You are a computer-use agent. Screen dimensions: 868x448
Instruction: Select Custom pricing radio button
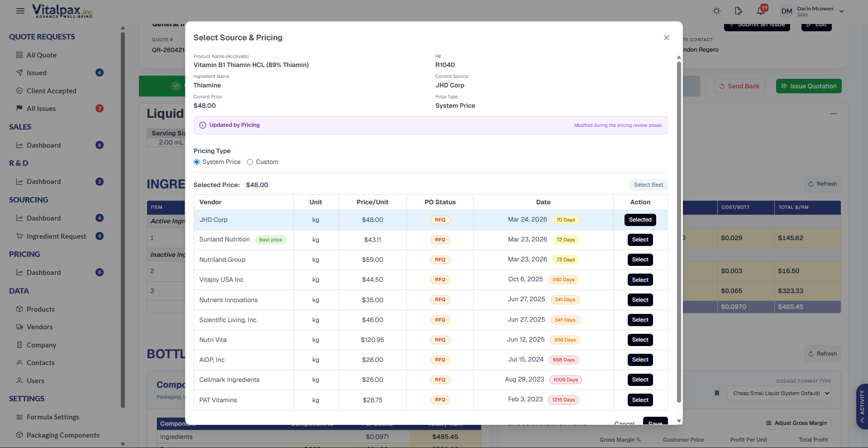pyautogui.click(x=250, y=162)
